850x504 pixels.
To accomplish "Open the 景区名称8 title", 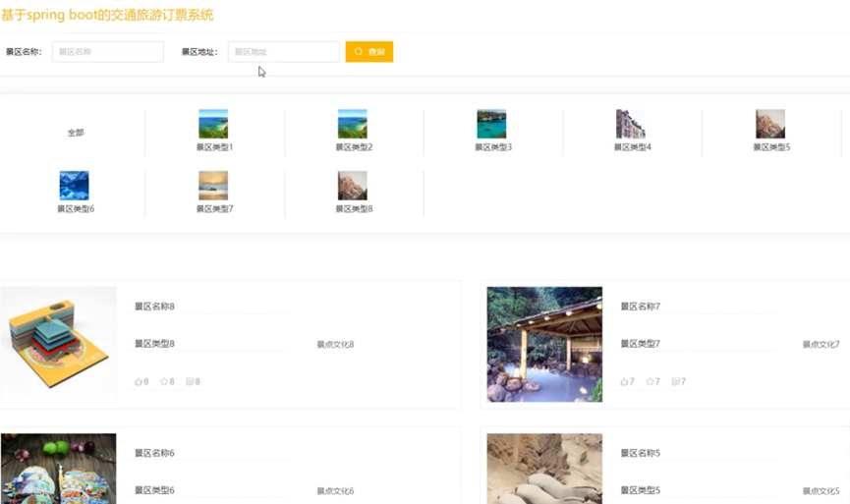I will [154, 307].
